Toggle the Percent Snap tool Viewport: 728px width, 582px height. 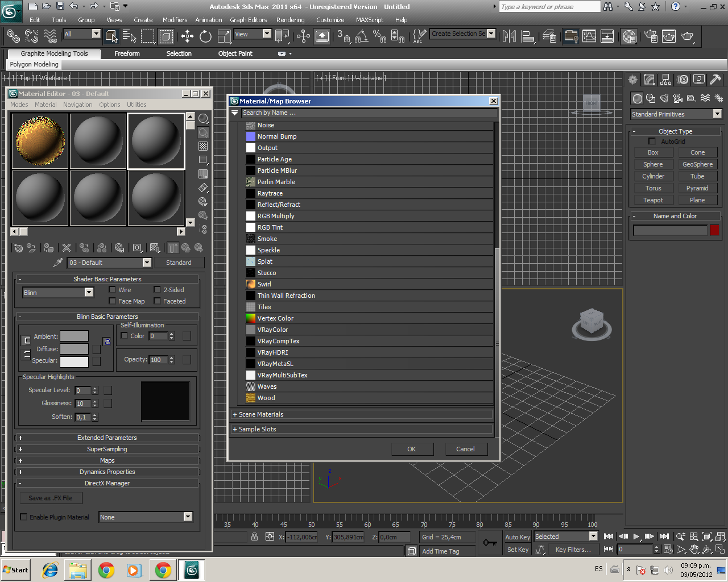(379, 36)
